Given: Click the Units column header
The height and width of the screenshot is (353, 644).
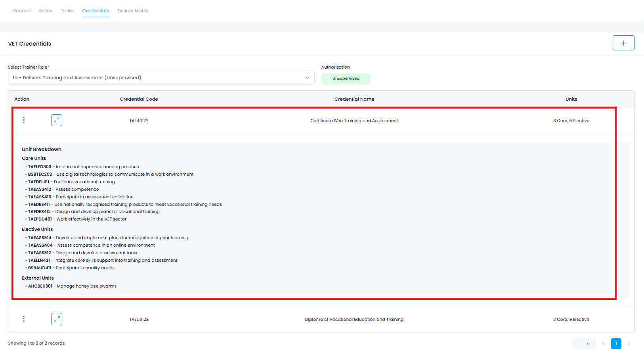Looking at the screenshot, I should pos(571,99).
